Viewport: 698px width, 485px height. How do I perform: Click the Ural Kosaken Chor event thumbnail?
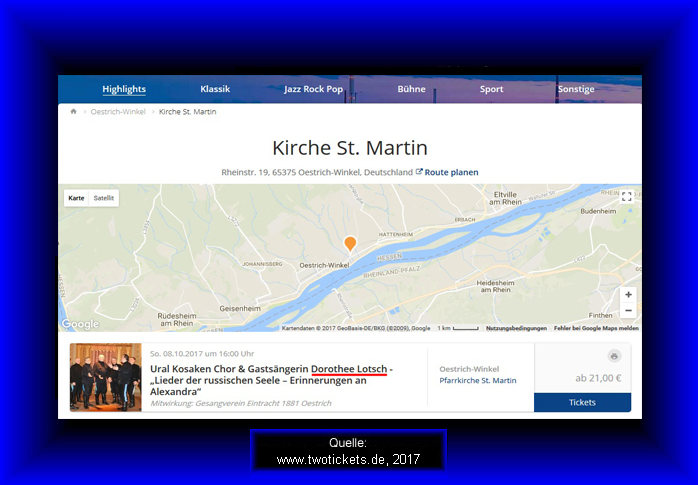click(x=105, y=377)
